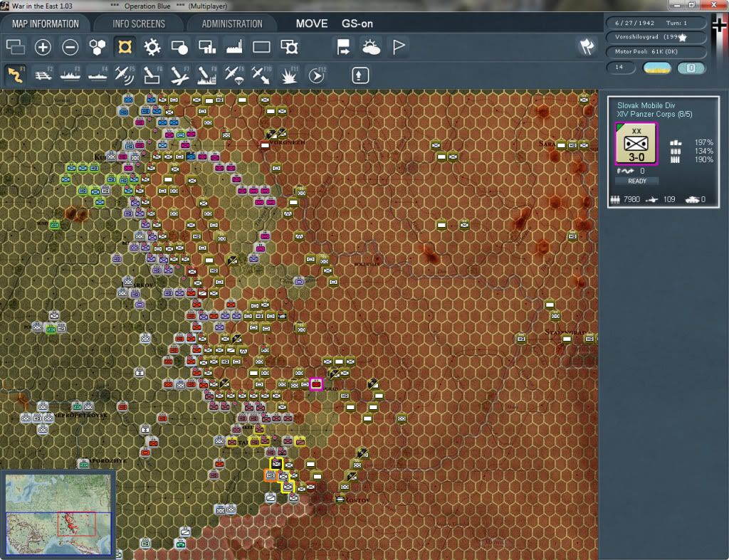729x560 pixels.
Task: Switch to the ADMINISTRATION tab
Action: [x=232, y=23]
